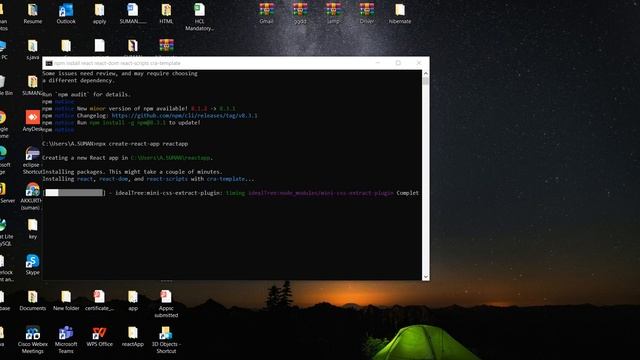The width and height of the screenshot is (640, 360).
Task: Select the Appsc submitted PDF icon
Action: point(166,304)
